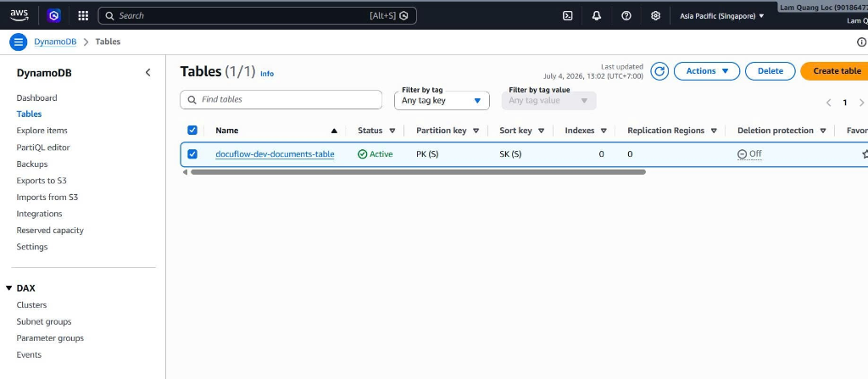This screenshot has height=379, width=868.
Task: Open the docuflow-dev-documents-table link
Action: tap(275, 154)
